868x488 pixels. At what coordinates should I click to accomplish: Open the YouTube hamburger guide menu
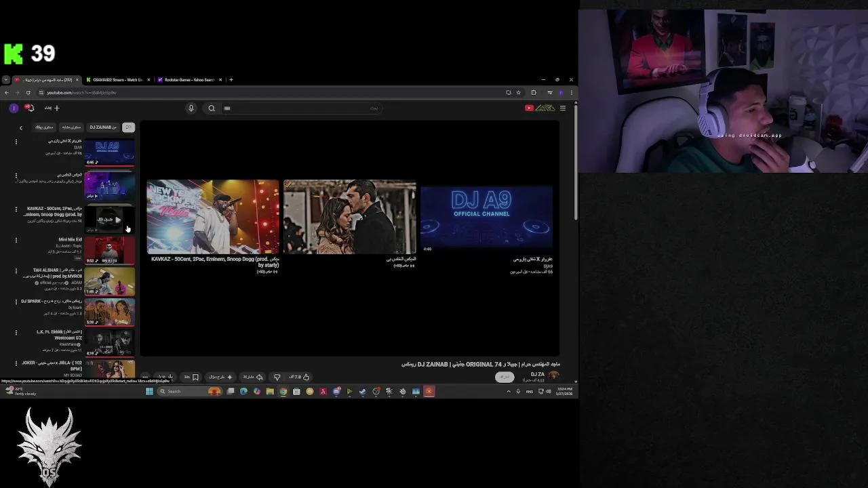(563, 108)
